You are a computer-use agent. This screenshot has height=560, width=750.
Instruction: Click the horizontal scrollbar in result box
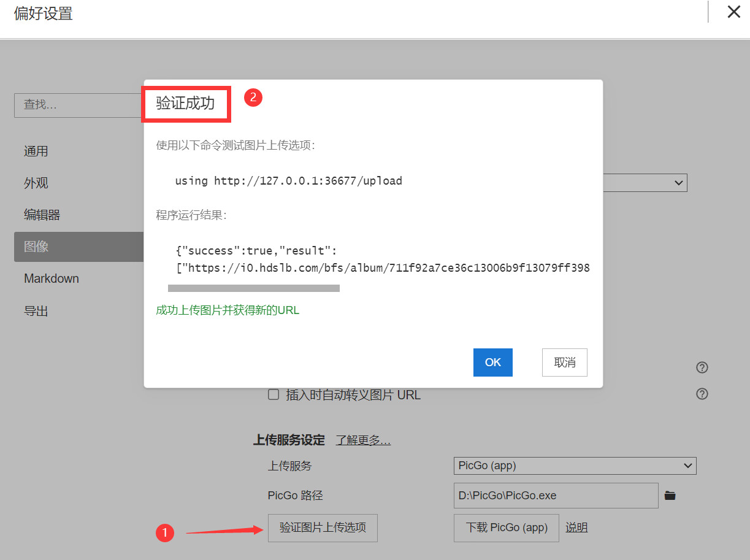tap(254, 288)
